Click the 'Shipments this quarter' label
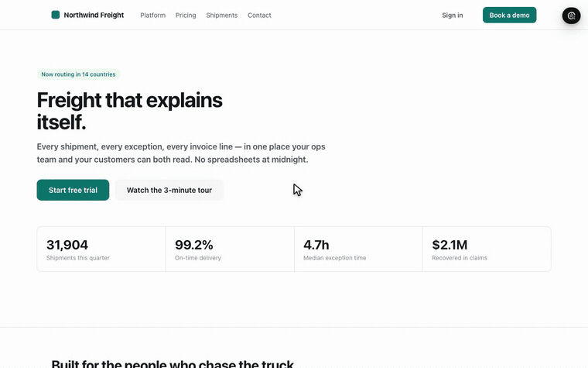The width and height of the screenshot is (588, 368). click(78, 258)
